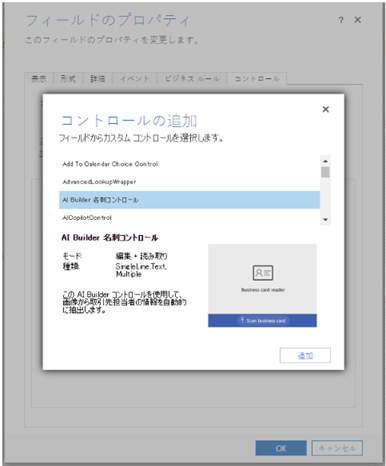This screenshot has width=386, height=466.
Task: Open the 形式 tab
Action: click(x=68, y=79)
